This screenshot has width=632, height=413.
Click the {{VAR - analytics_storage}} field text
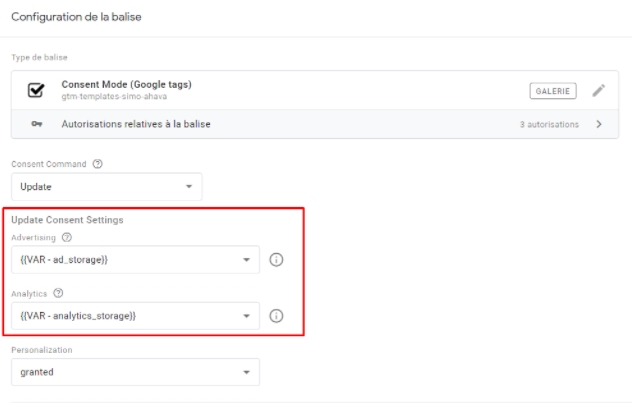(x=78, y=316)
